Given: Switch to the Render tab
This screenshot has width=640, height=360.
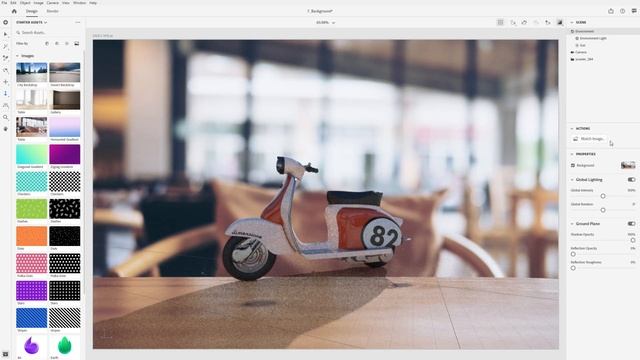Looking at the screenshot, I should coord(52,11).
